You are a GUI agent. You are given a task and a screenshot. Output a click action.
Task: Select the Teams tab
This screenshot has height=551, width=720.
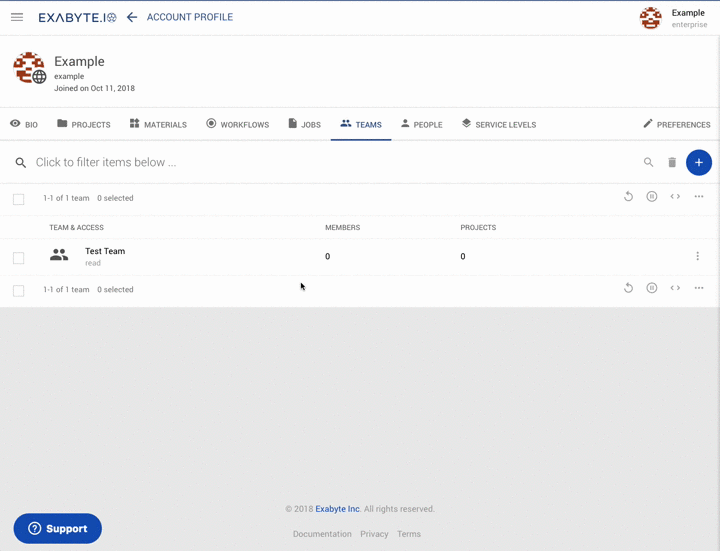(x=361, y=124)
